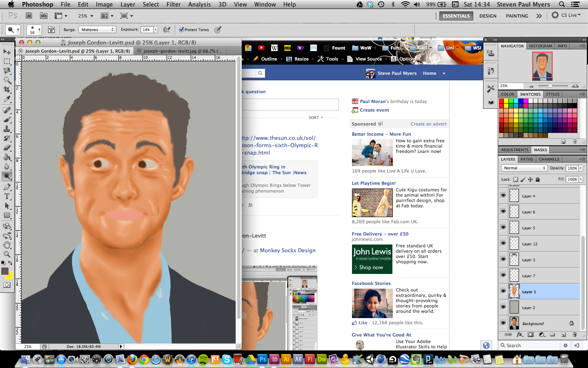The image size is (588, 368).
Task: Click the foreground color swatch
Action: tap(5, 271)
